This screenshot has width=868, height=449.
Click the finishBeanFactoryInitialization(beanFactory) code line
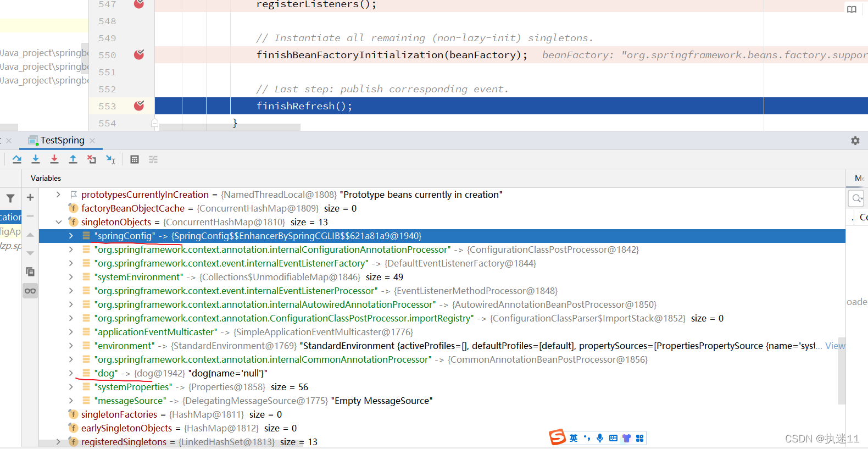pos(392,55)
